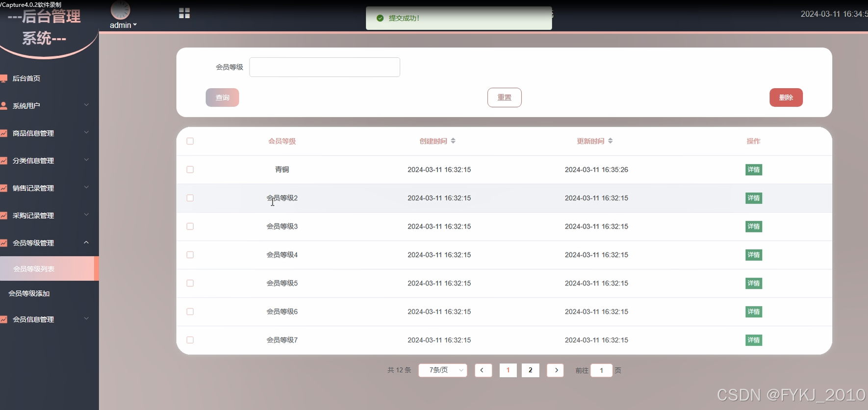Viewport: 868px width, 410px height.
Task: Toggle the select-all checkbox in table header
Action: click(190, 141)
